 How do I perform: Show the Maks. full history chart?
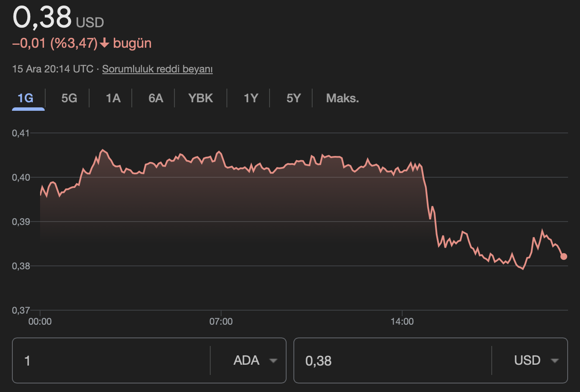342,98
